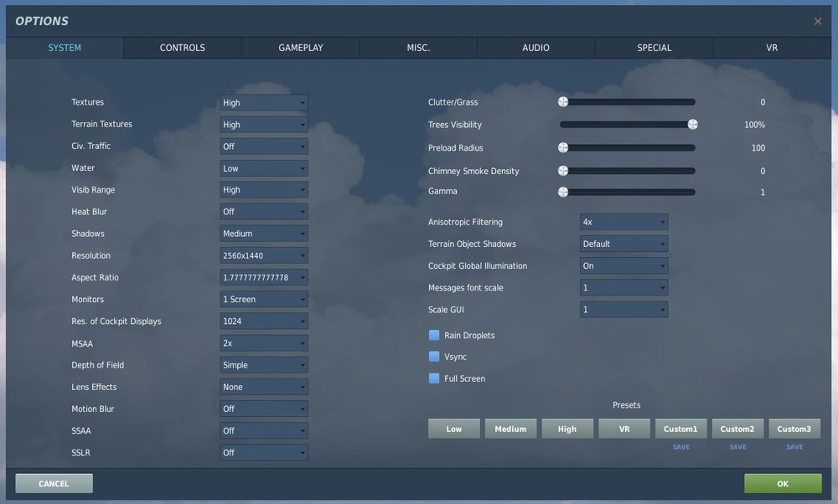
Task: Expand the Visib Range dropdown
Action: (263, 189)
